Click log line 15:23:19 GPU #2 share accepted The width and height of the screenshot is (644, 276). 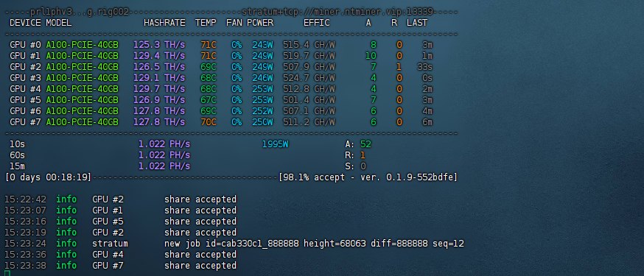120,233
